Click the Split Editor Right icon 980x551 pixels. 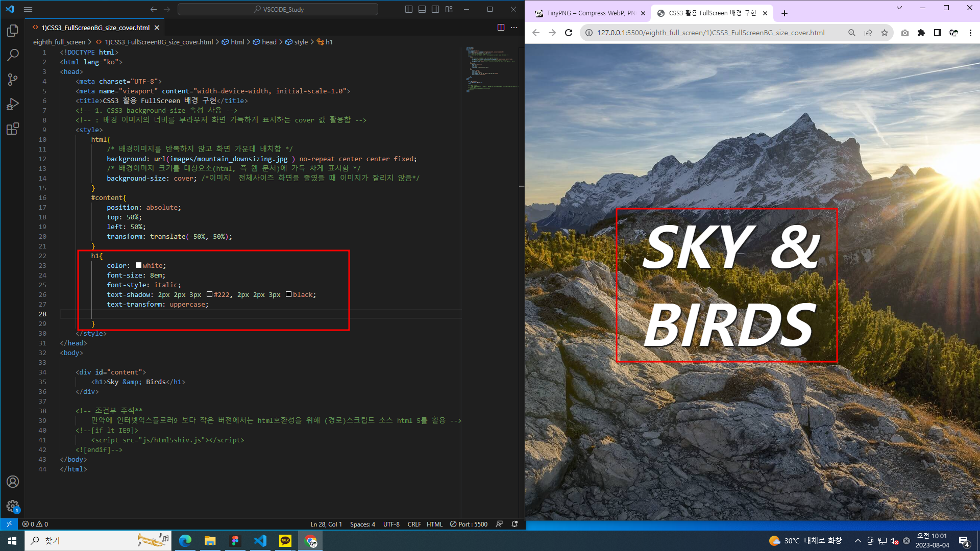pos(501,28)
